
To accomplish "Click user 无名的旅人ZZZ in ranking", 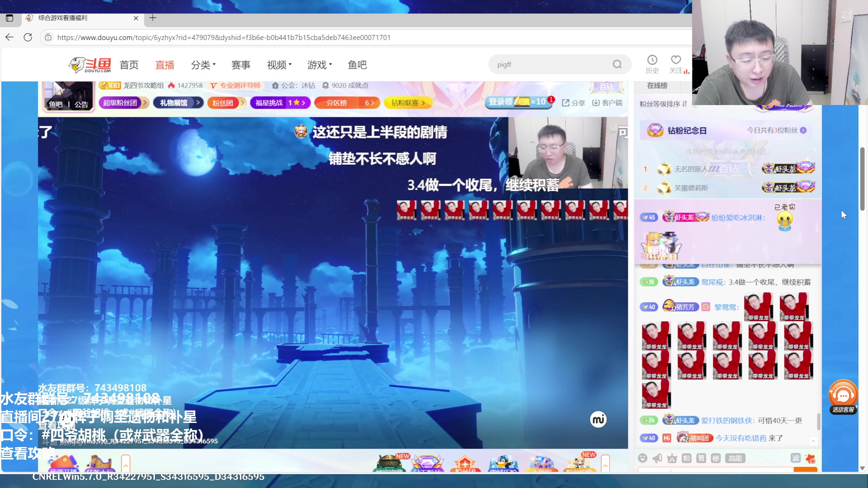I will click(697, 169).
